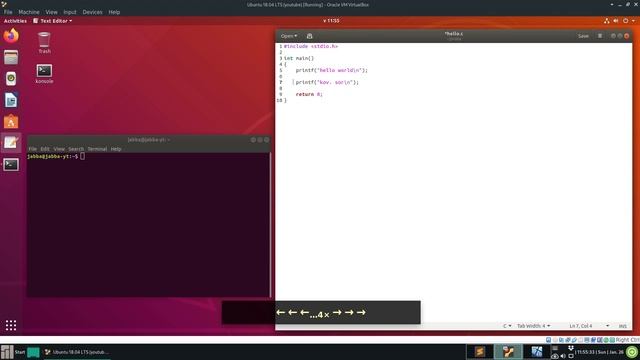Click the VirtualBox icon in host taskbar
Viewport: 640px width, 360px height.
(x=508, y=351)
